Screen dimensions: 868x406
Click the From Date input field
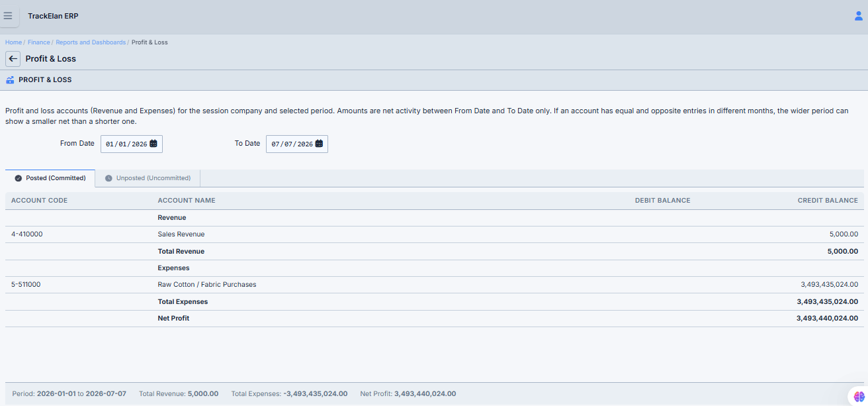pos(132,144)
